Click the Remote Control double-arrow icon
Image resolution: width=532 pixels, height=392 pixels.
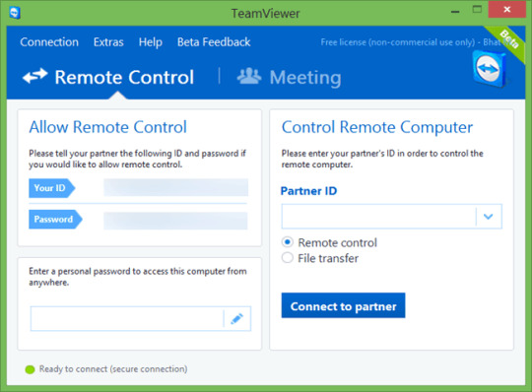tap(34, 76)
